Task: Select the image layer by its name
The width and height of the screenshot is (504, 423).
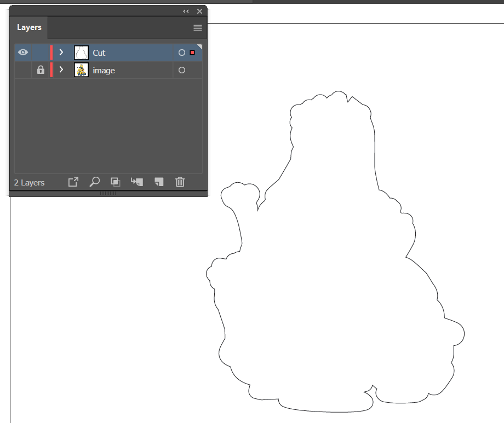Action: [104, 70]
